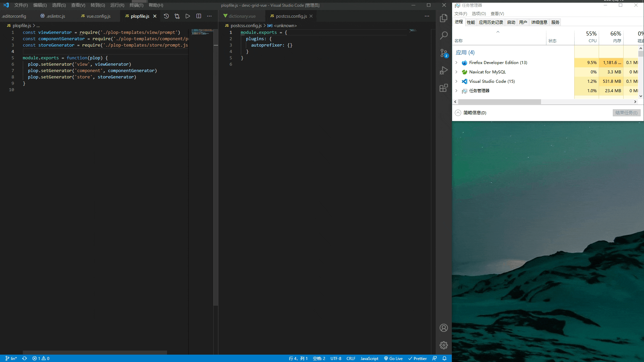
Task: Click the Task Manager horizontal scrollbar thumb
Action: click(x=499, y=102)
